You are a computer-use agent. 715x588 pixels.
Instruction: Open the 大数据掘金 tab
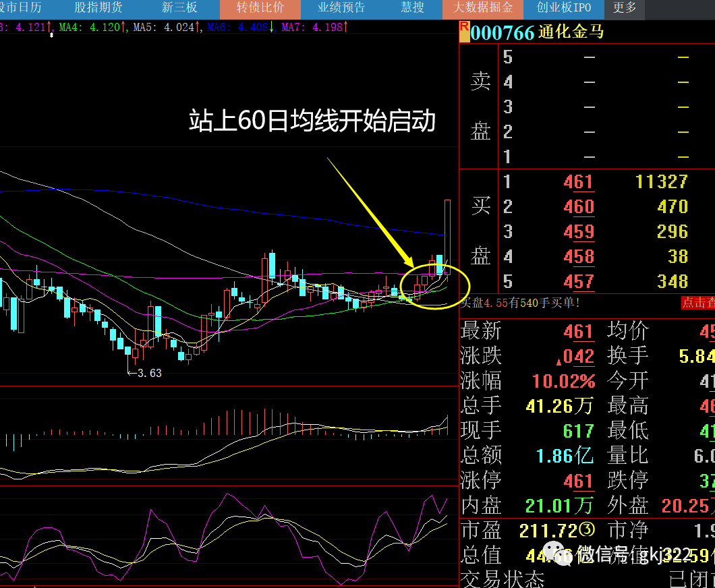coord(483,8)
